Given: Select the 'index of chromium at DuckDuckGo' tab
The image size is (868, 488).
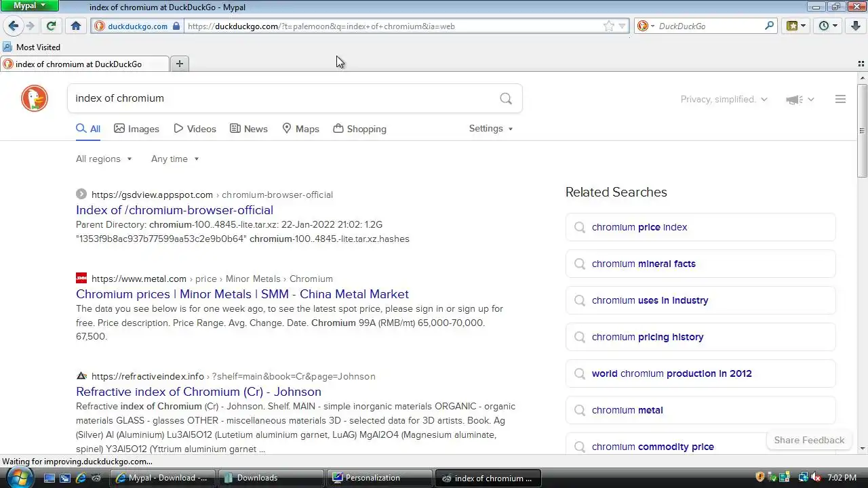Looking at the screenshot, I should [85, 64].
